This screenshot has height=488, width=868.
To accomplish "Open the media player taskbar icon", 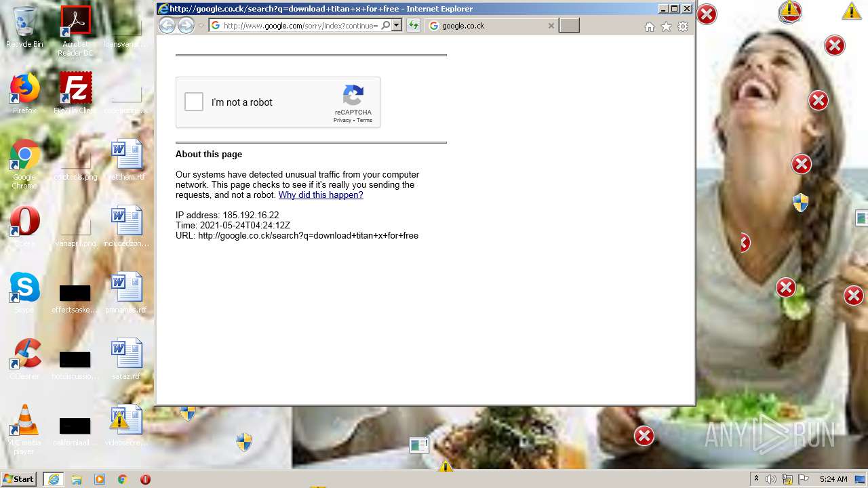I will [x=100, y=479].
